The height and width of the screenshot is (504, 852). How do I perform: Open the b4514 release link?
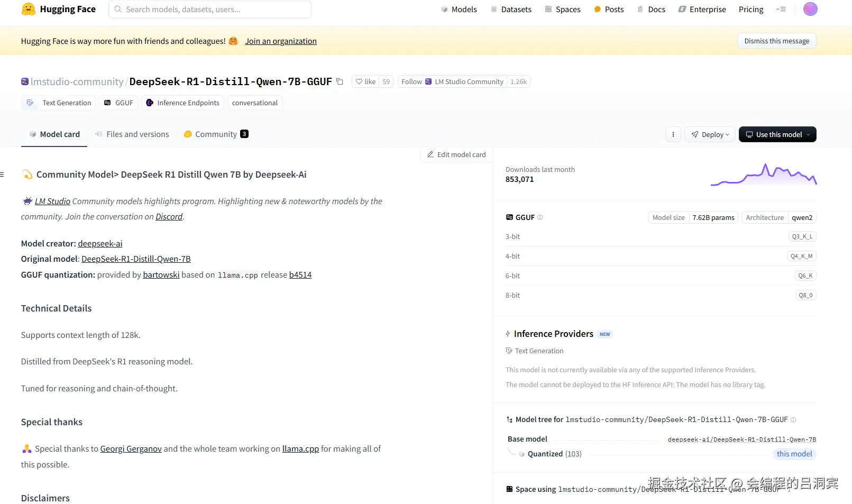pyautogui.click(x=300, y=274)
